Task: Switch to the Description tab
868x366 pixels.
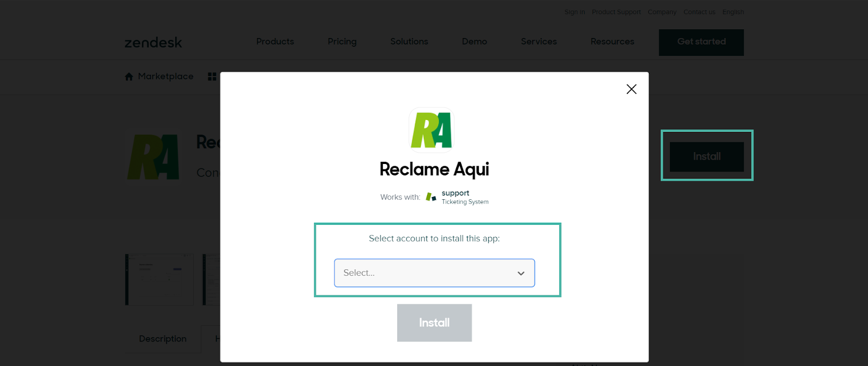Action: click(x=163, y=339)
